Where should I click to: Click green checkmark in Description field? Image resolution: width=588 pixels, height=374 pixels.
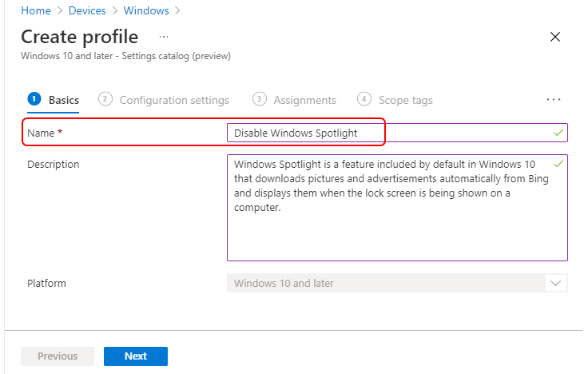(558, 164)
